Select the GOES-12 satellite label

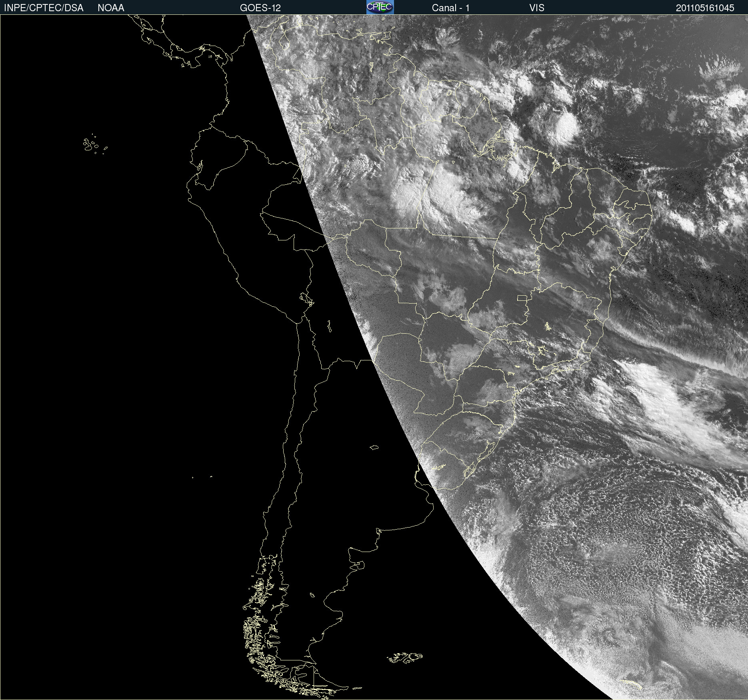(x=260, y=8)
